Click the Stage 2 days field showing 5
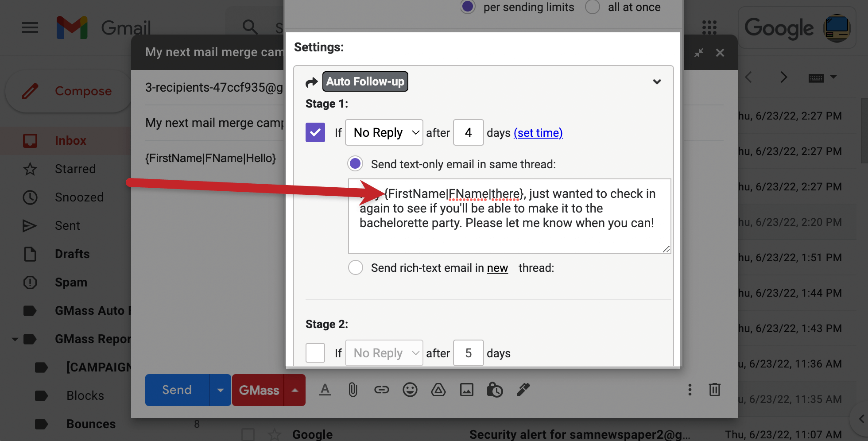The image size is (868, 441). (x=468, y=353)
